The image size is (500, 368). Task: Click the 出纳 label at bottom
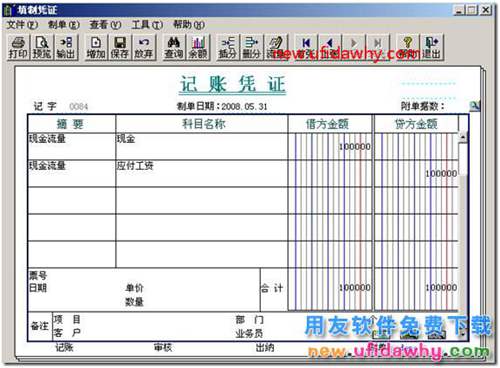tap(265, 348)
